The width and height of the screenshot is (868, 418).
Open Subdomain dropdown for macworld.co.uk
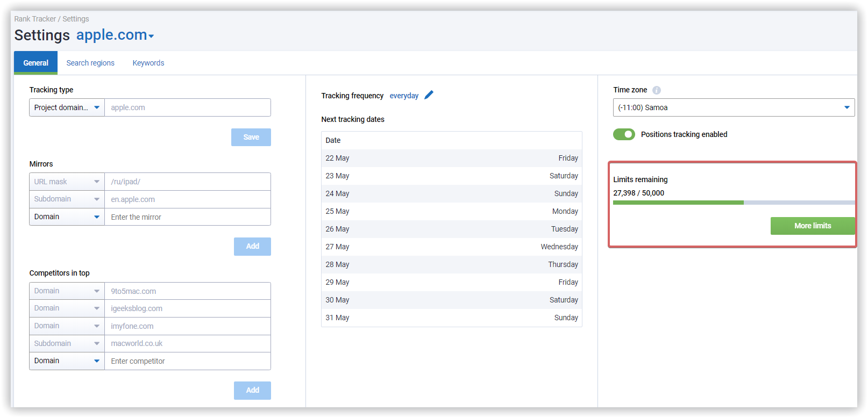[x=67, y=344]
